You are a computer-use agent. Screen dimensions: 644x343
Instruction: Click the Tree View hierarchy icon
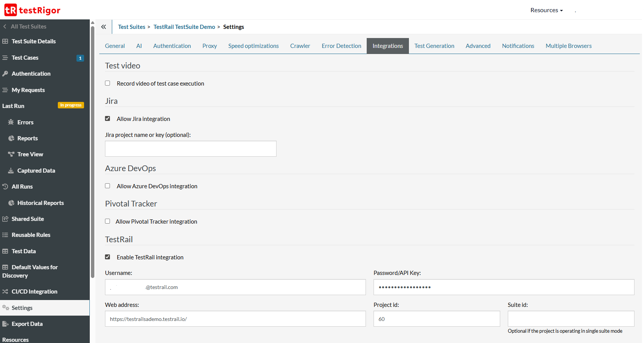(x=11, y=154)
